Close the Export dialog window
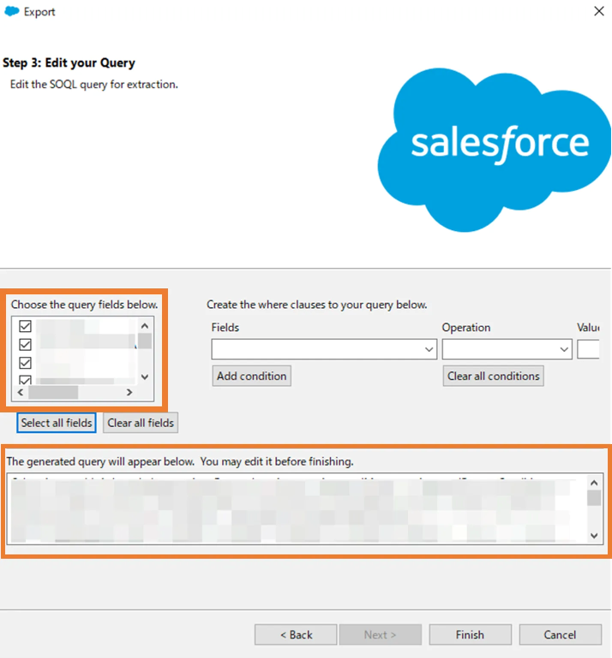612x658 pixels. [x=599, y=11]
